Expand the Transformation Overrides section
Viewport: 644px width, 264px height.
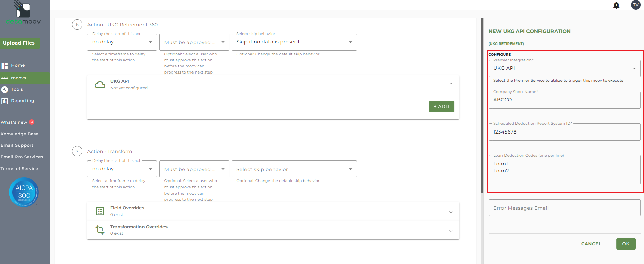(451, 231)
